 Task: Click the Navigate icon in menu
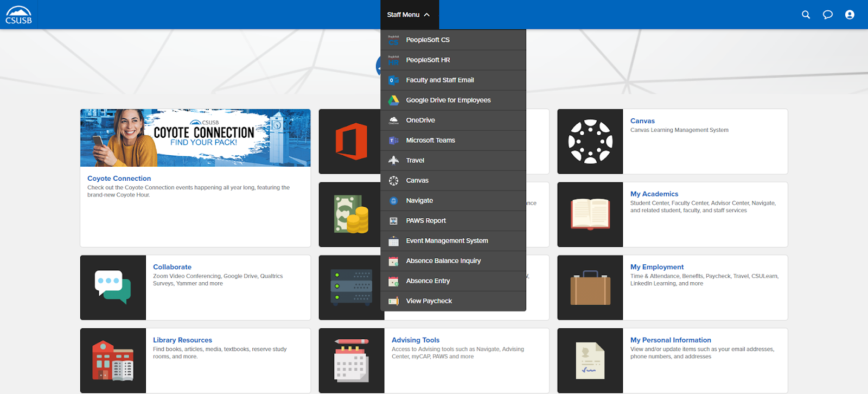394,201
